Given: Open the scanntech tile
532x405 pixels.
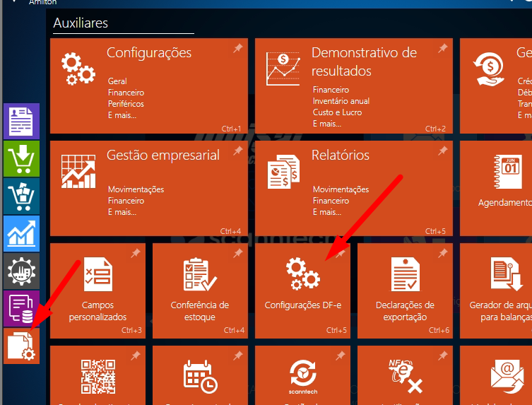Looking at the screenshot, I should [302, 375].
